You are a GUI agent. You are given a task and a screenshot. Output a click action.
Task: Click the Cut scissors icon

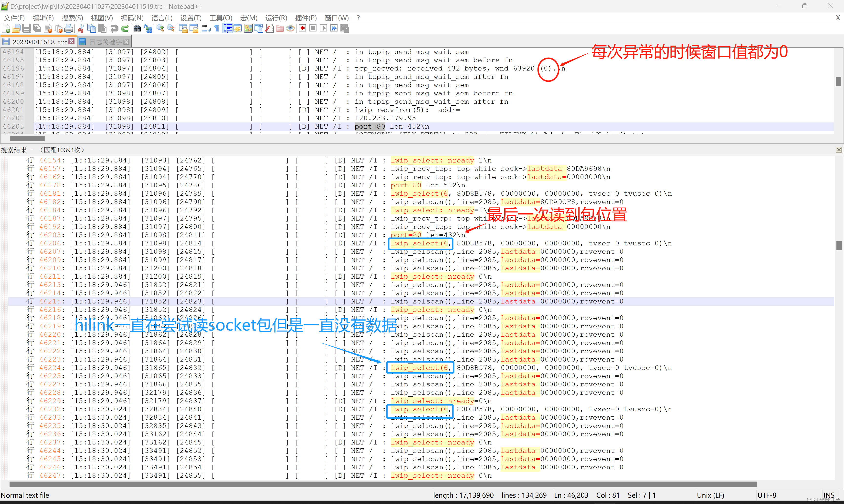coord(81,29)
